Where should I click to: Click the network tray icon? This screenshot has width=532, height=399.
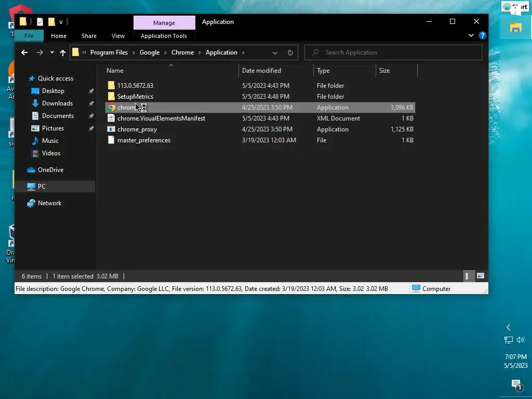(x=508, y=340)
